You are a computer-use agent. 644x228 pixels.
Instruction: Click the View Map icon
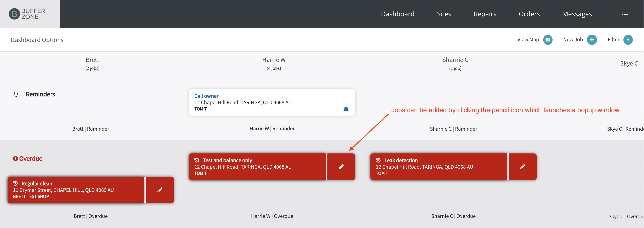coord(548,40)
